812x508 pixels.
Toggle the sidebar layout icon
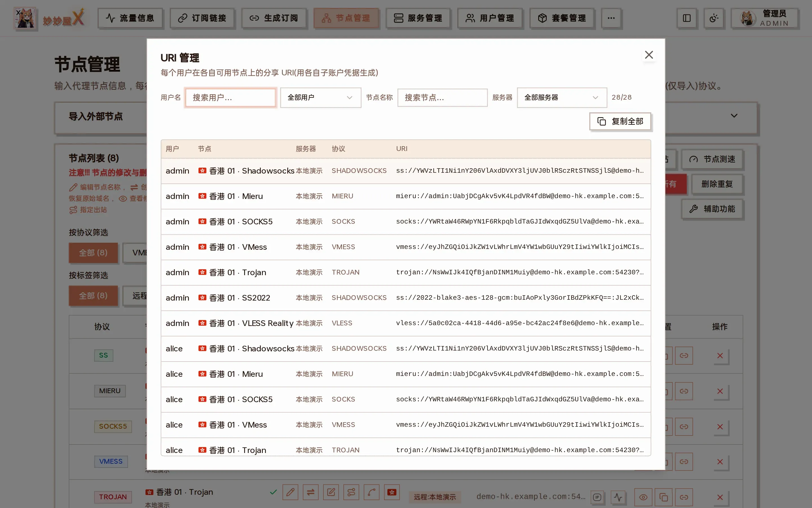pyautogui.click(x=687, y=18)
